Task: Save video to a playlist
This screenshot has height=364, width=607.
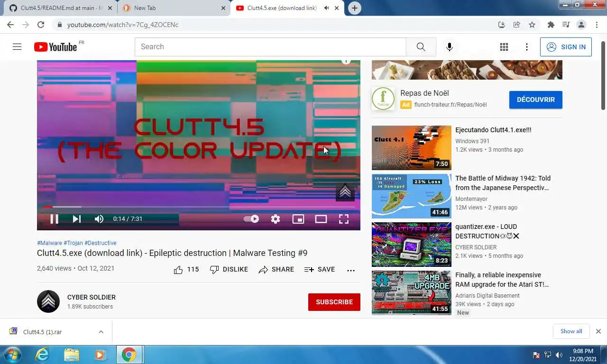Action: point(320,270)
